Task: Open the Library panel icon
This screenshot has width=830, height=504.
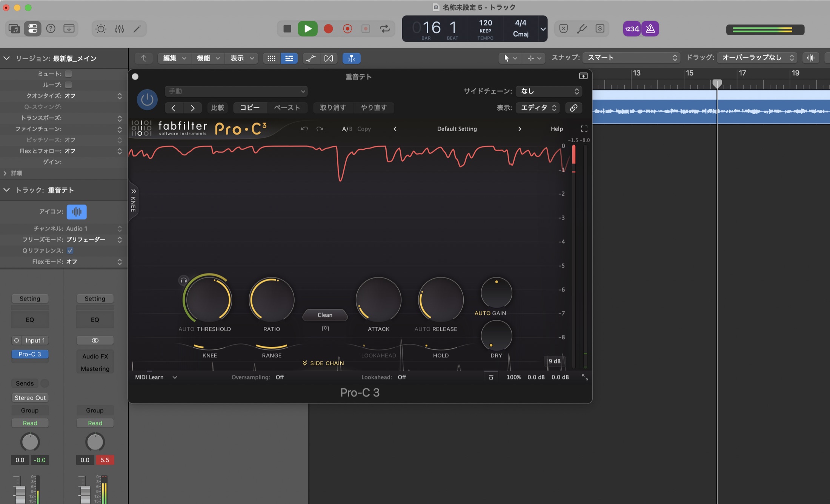Action: click(14, 29)
